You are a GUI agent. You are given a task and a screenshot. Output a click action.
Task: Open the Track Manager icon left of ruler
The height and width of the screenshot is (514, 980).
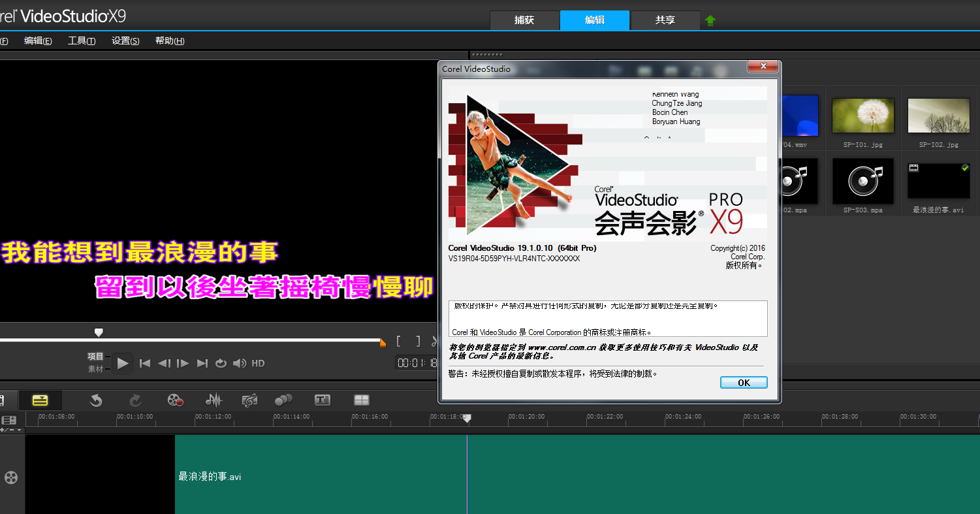tap(9, 420)
